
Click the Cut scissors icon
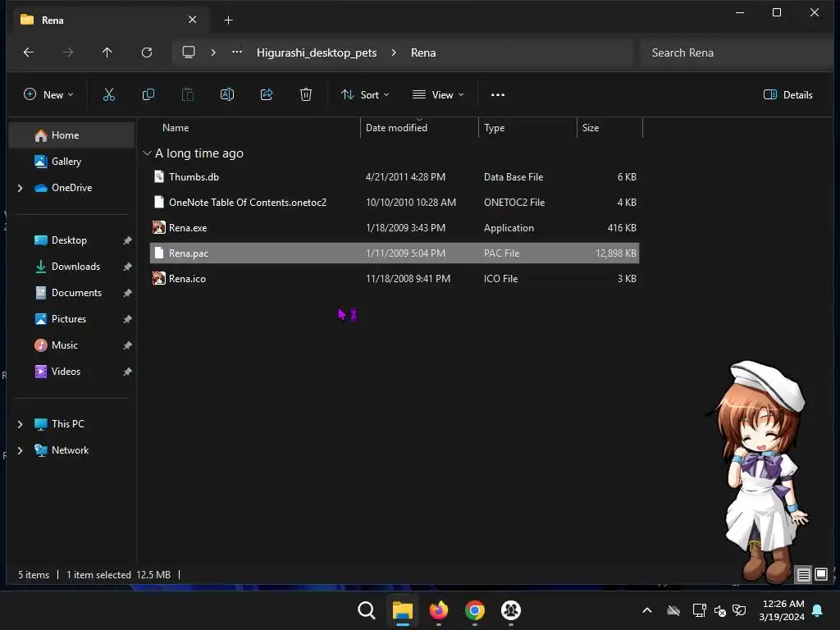pyautogui.click(x=109, y=95)
